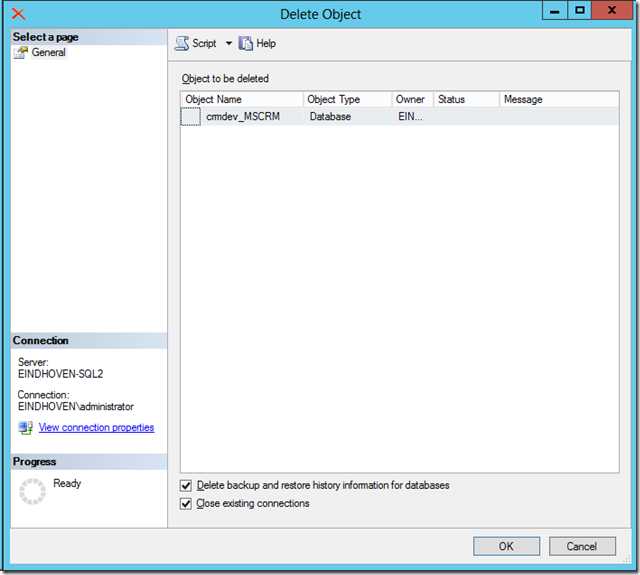Select the General page label

pyautogui.click(x=49, y=53)
